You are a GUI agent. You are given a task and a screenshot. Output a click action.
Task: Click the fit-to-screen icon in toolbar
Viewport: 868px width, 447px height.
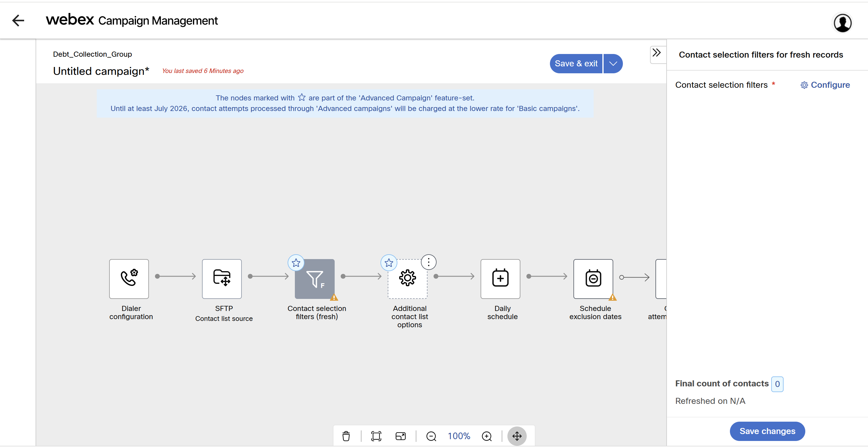pos(376,436)
